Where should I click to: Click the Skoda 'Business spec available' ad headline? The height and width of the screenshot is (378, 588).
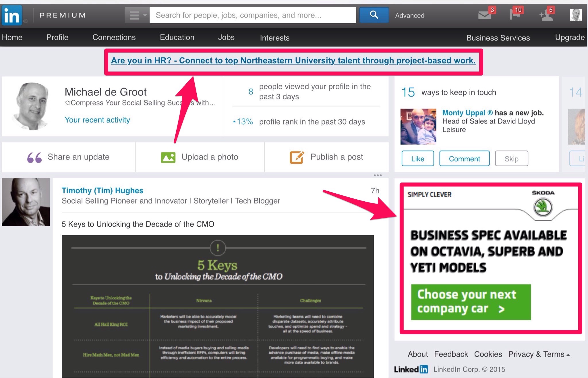pos(488,251)
